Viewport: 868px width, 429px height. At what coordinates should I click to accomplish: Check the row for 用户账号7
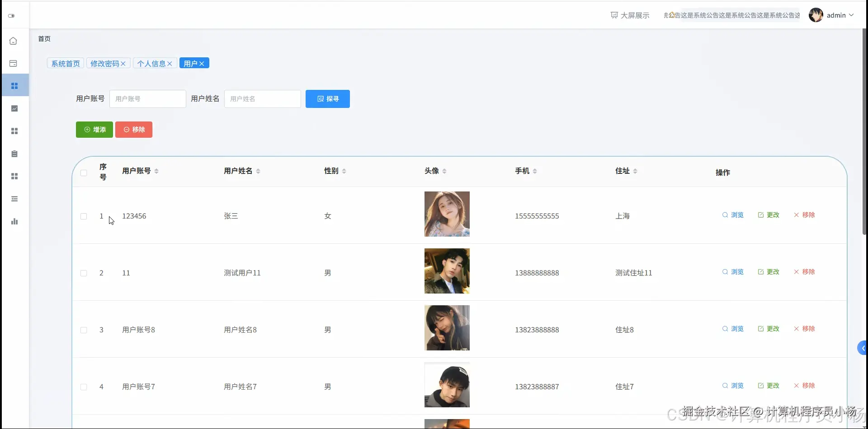84,387
